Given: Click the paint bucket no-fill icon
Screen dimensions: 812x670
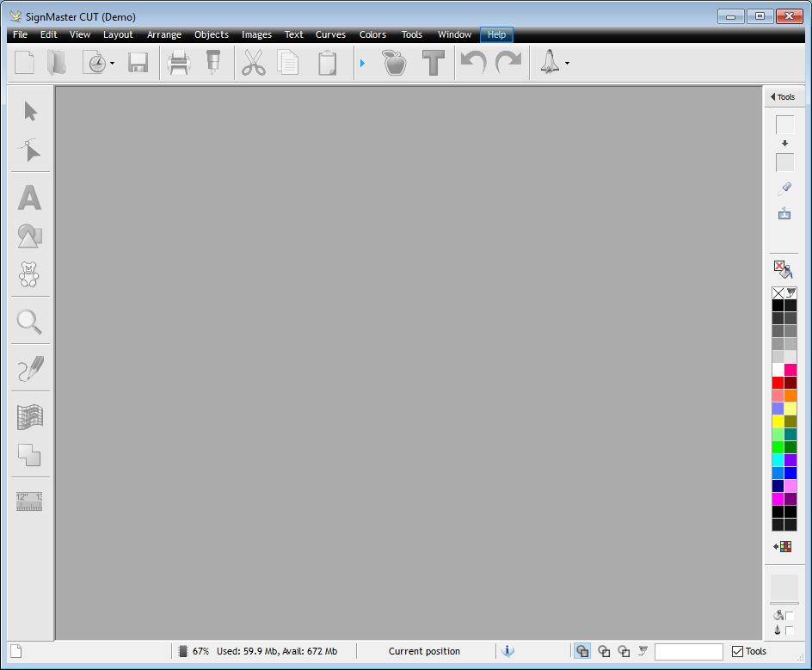Looking at the screenshot, I should pos(783,269).
